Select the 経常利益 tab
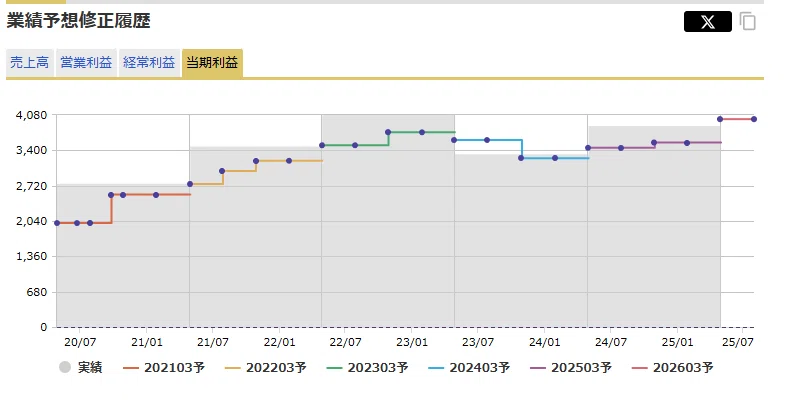787x400 pixels. click(149, 63)
